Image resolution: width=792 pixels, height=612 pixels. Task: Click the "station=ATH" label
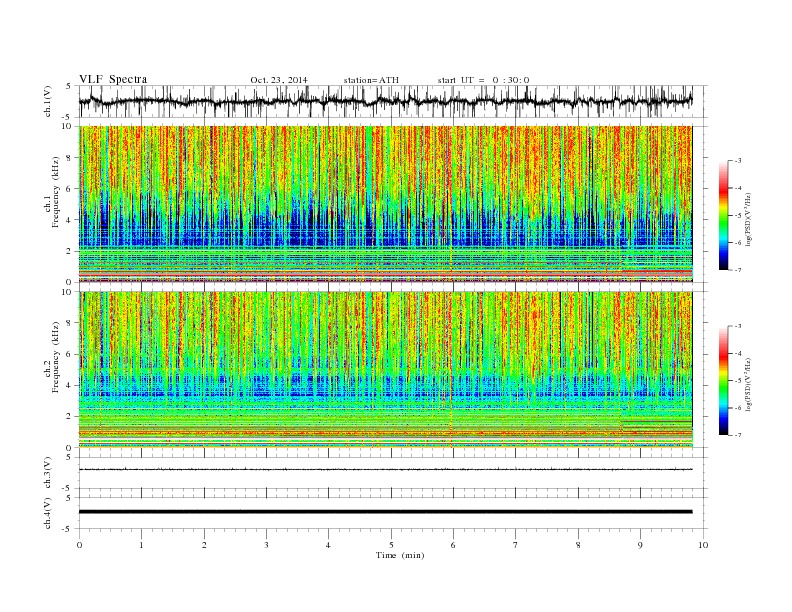click(x=371, y=80)
